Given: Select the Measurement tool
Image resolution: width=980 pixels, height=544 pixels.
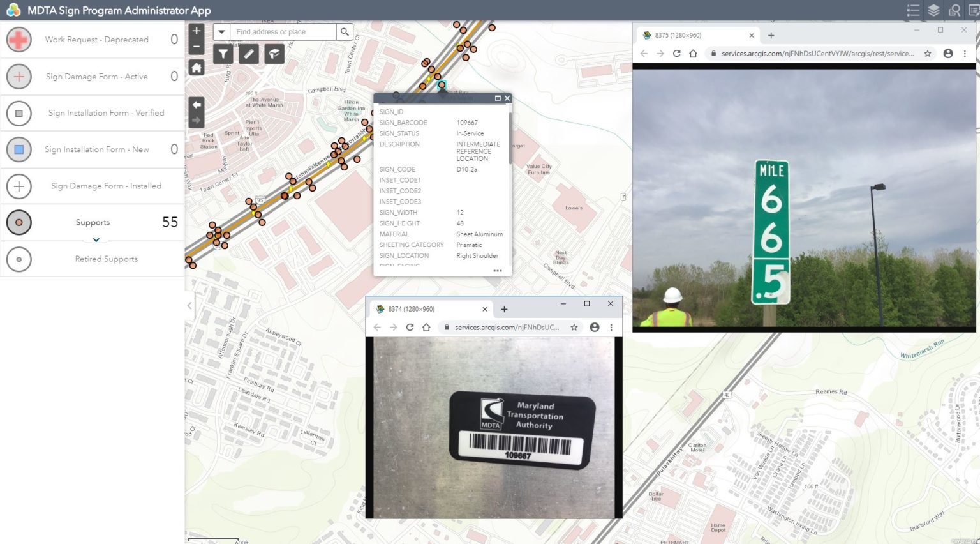Looking at the screenshot, I should click(248, 54).
